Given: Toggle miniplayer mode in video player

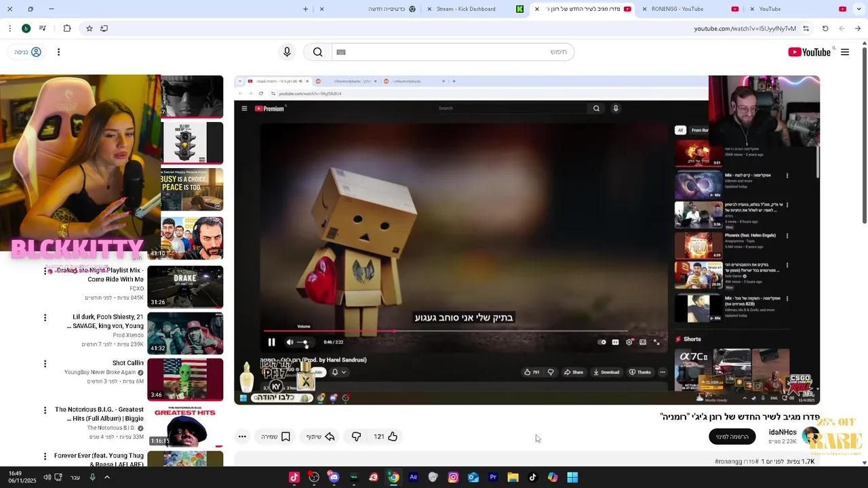Looking at the screenshot, I should (x=643, y=342).
